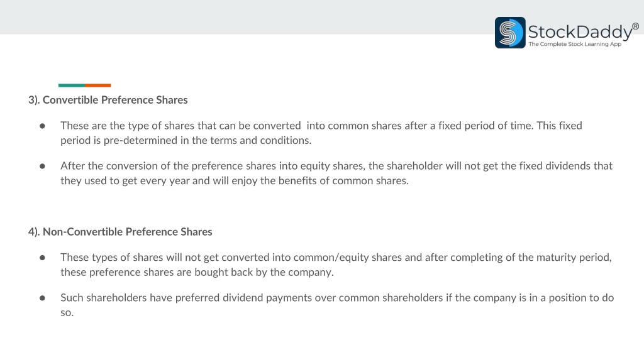
Task: Click the bullet before 'After the conversion'
Action: tap(42, 166)
